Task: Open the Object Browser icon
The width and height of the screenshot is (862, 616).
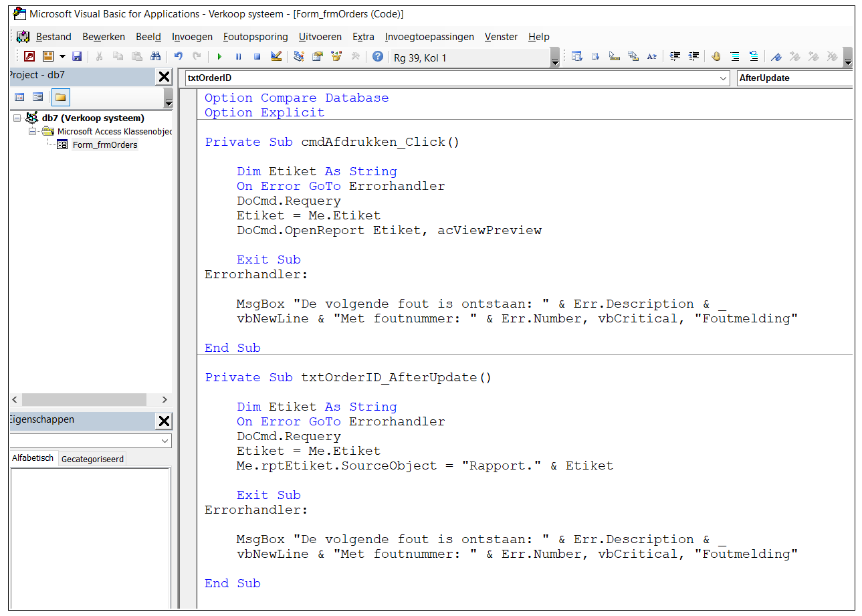Action: [336, 57]
